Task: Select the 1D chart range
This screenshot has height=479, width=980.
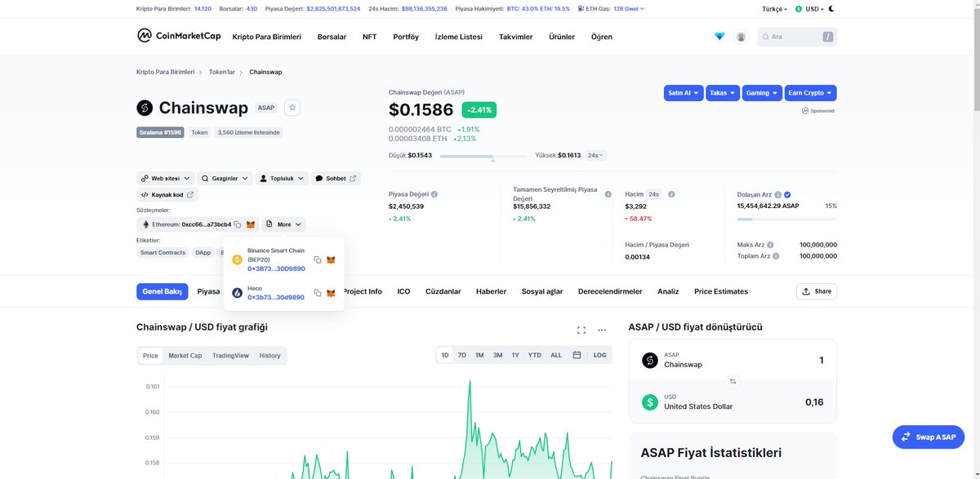Action: pos(445,356)
